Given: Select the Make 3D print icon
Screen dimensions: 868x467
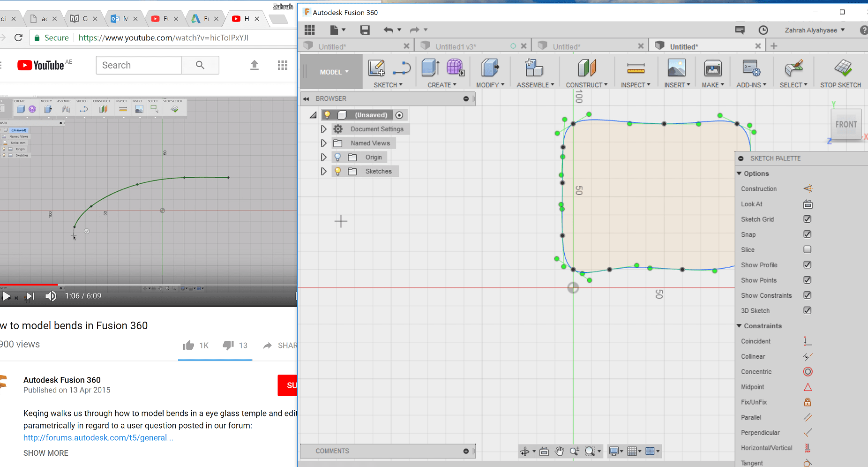Looking at the screenshot, I should pos(712,68).
